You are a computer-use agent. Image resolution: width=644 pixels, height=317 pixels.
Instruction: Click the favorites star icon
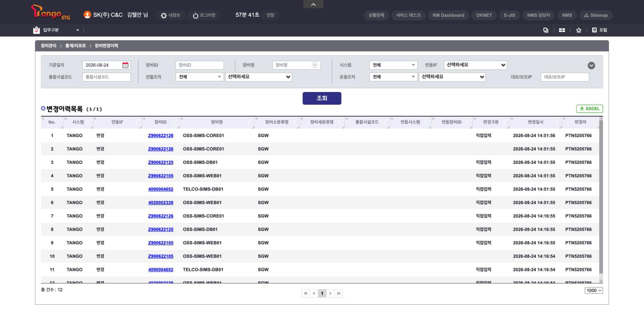[x=579, y=30]
